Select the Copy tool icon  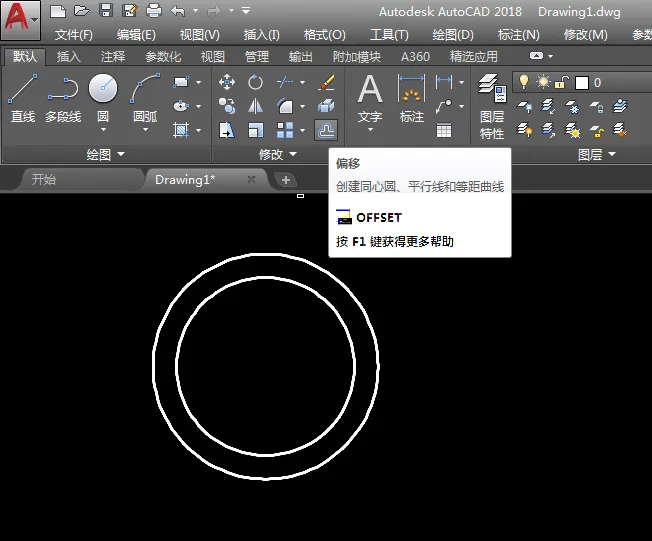click(227, 106)
